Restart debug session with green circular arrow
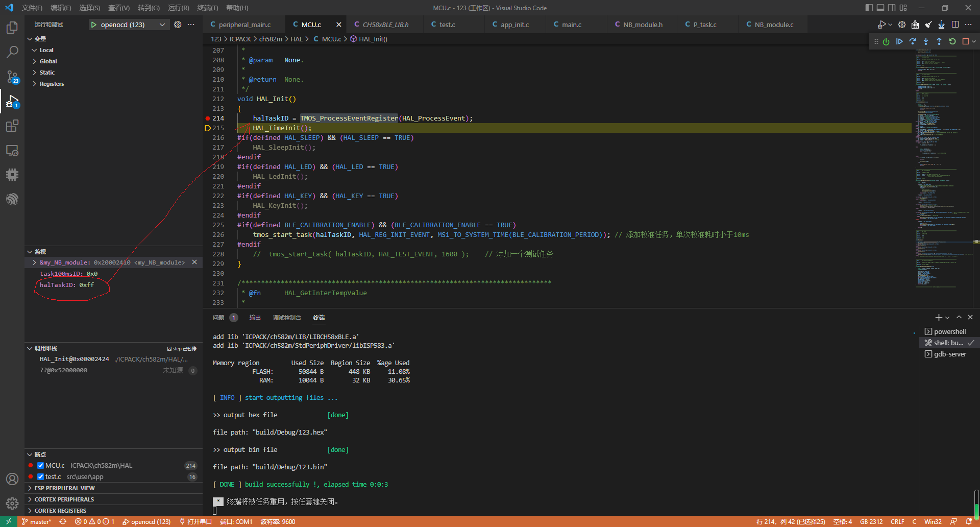This screenshot has width=980, height=527. [952, 41]
